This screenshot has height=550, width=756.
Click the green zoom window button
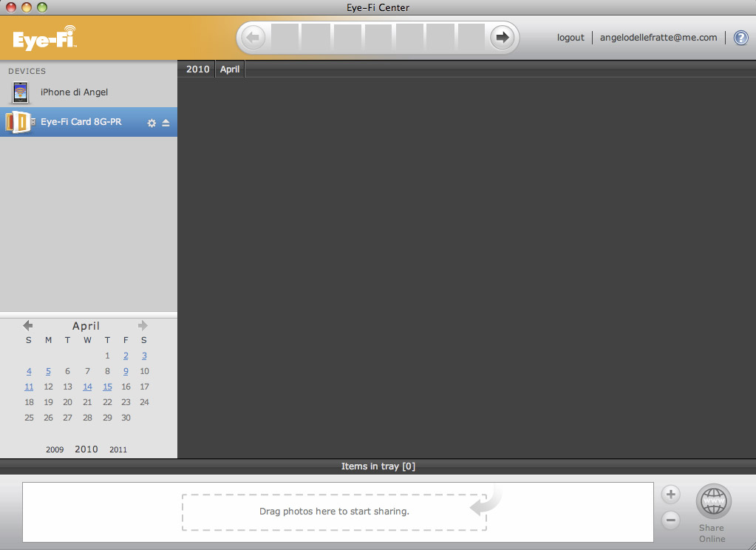(42, 7)
